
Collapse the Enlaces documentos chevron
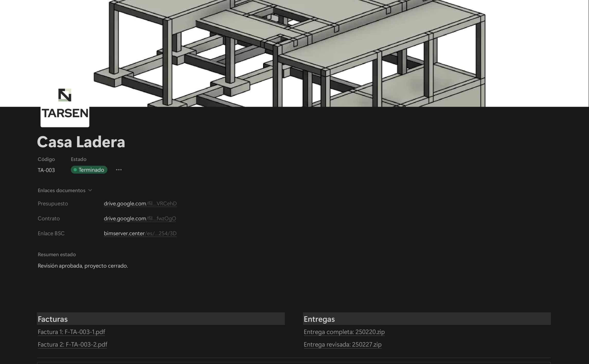[90, 190]
